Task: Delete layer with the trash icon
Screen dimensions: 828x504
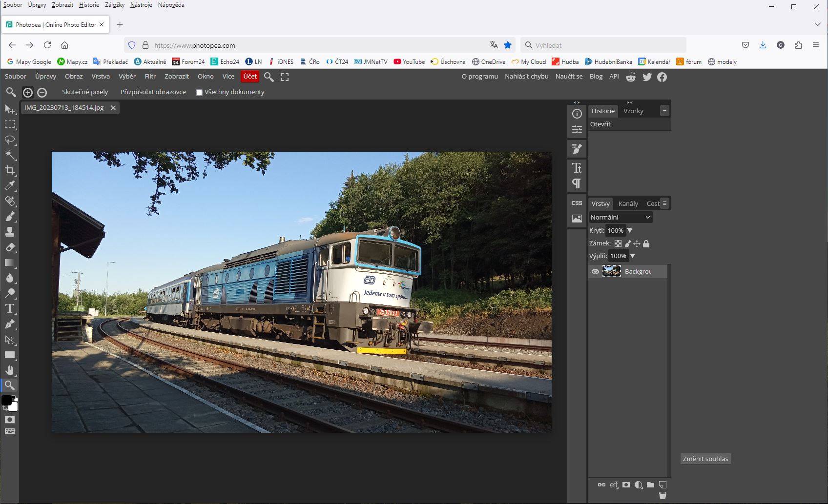Action: (x=662, y=495)
